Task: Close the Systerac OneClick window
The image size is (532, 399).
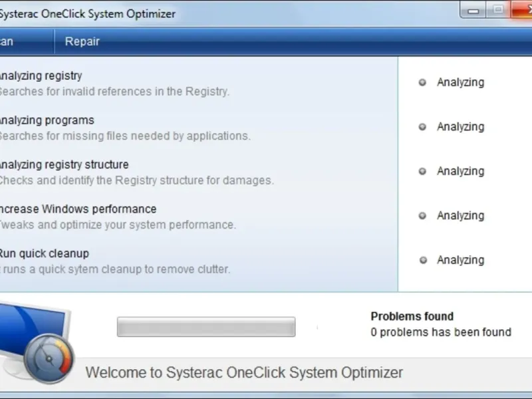Action: click(x=522, y=9)
